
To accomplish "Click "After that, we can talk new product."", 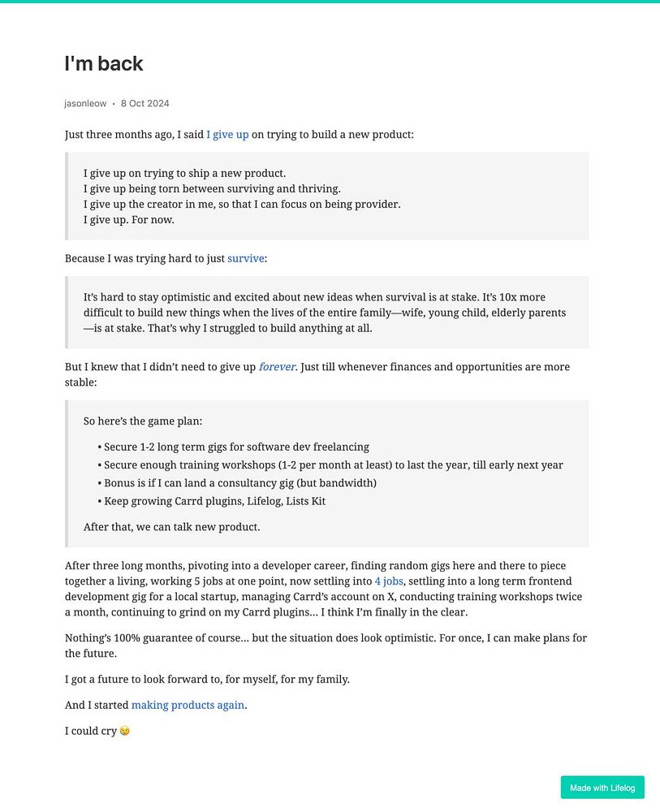I will click(x=171, y=527).
